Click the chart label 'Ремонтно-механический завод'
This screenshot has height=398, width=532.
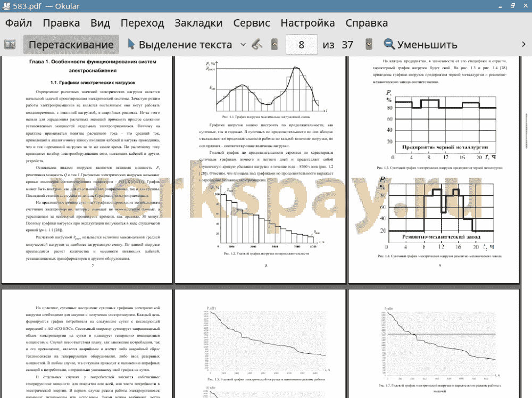441,237
